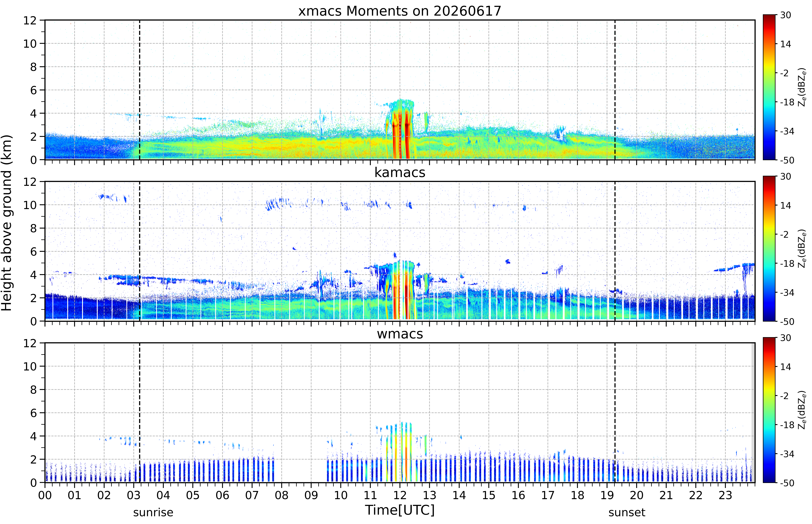Click the Height above ground (km) label
Screen dimensions: 812x524
[7, 223]
